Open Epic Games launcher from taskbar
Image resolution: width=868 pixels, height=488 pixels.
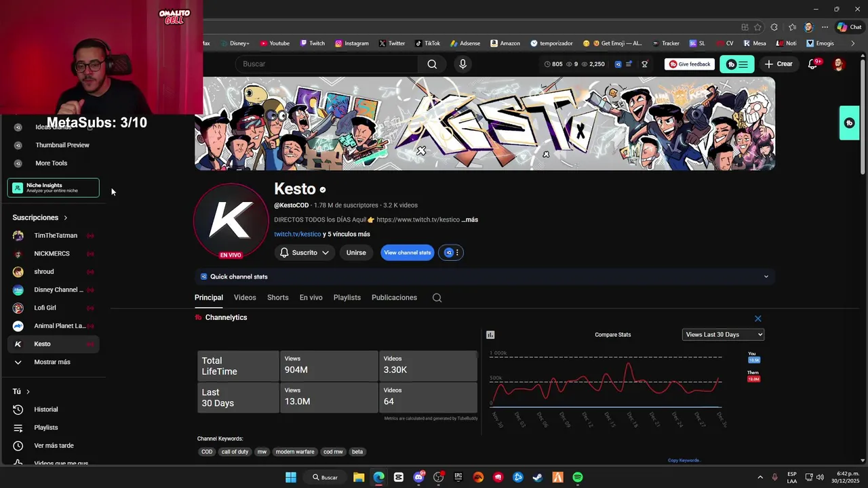click(458, 477)
